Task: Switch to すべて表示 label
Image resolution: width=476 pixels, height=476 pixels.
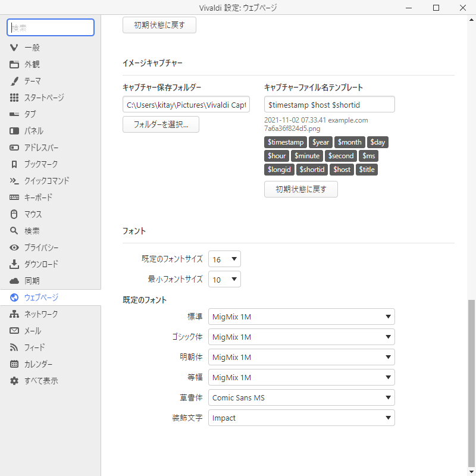Action: (x=41, y=381)
